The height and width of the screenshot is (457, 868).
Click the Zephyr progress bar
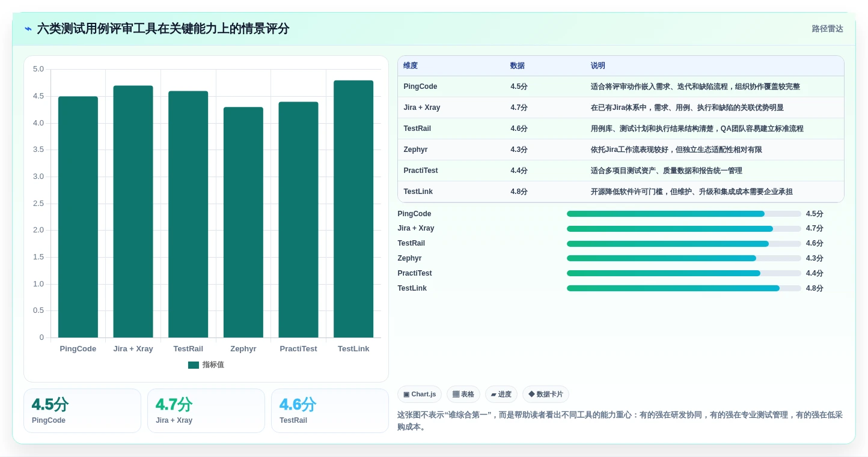click(x=684, y=258)
